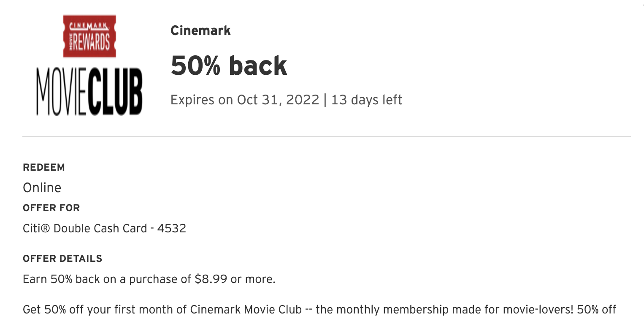Click the OFFER DETAILS section label
This screenshot has width=644, height=327.
62,259
